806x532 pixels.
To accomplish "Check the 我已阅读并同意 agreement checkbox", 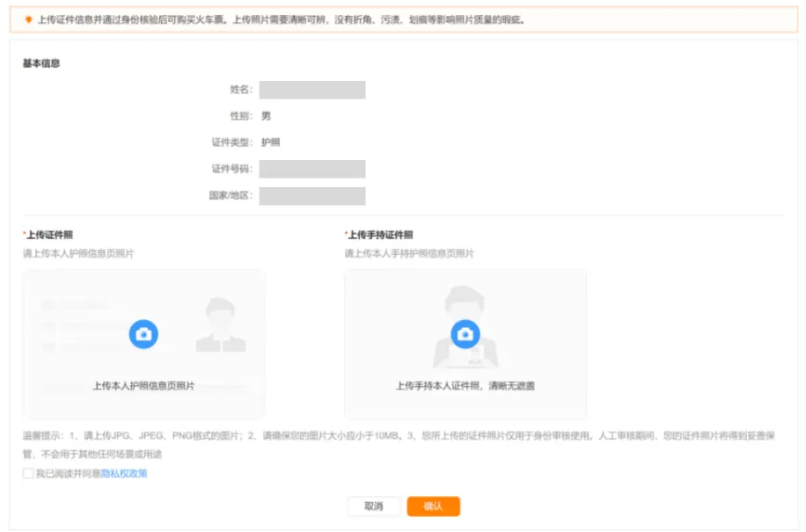I will 28,473.
